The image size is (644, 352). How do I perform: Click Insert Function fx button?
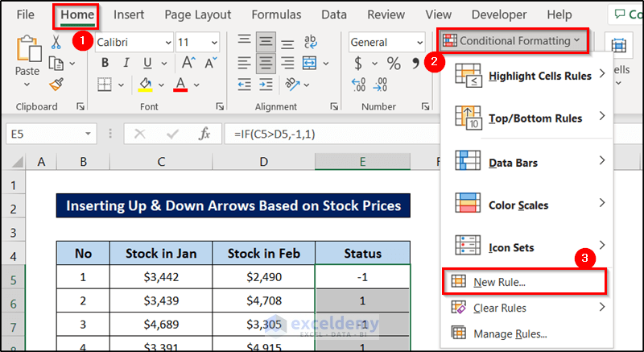[204, 134]
